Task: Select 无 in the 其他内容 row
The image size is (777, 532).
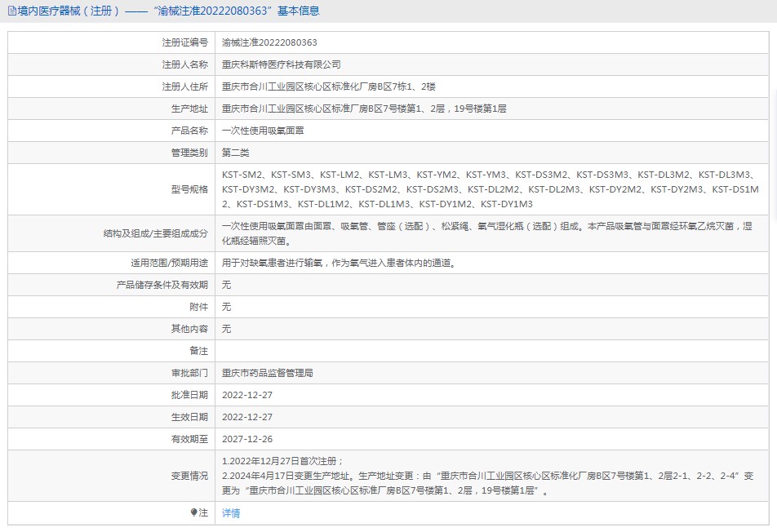Action: [226, 329]
